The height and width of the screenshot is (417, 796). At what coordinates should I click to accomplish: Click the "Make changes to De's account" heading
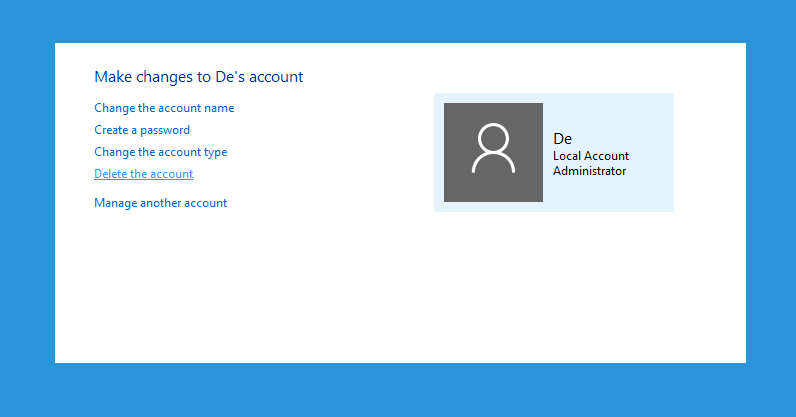click(x=198, y=77)
